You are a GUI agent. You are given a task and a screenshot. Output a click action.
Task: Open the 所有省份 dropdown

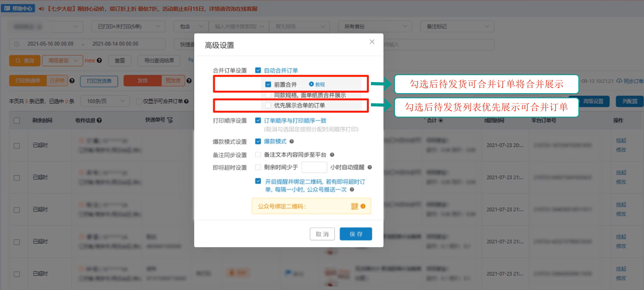point(375,27)
